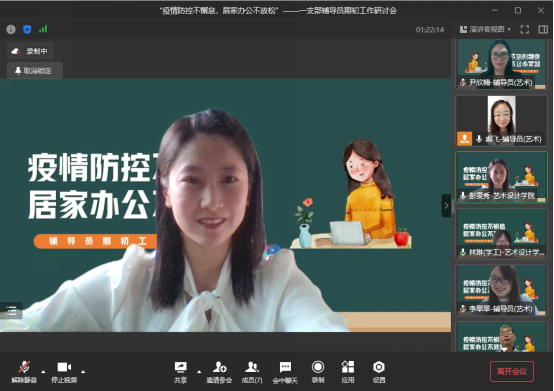Click the unpin video button
Screen dimensions: 554x391
[x=35, y=71]
